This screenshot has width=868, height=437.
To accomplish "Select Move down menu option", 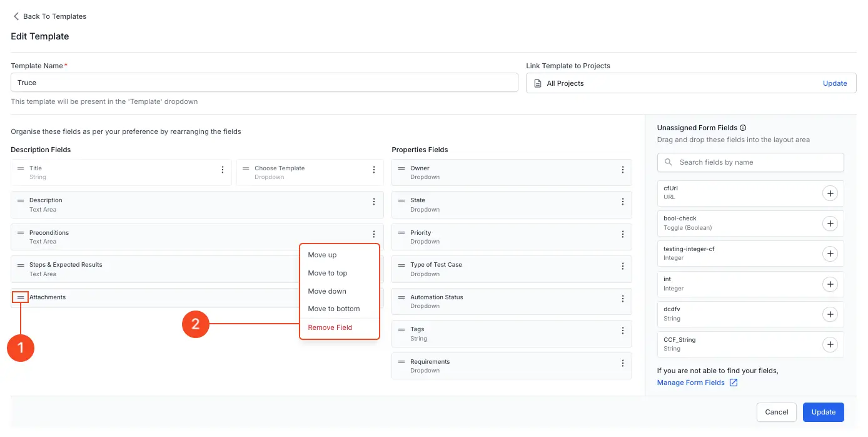I will click(x=326, y=291).
